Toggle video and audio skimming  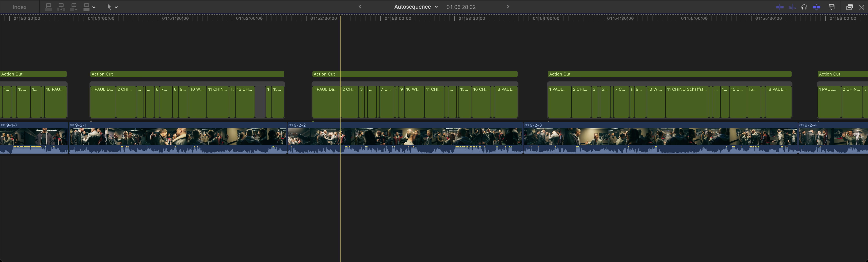[779, 7]
